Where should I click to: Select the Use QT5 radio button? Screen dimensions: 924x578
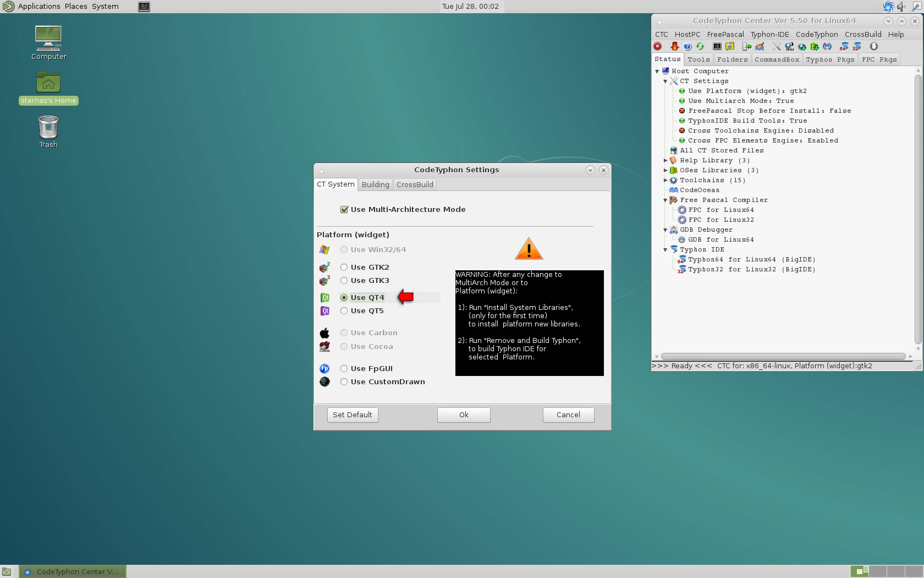point(344,310)
